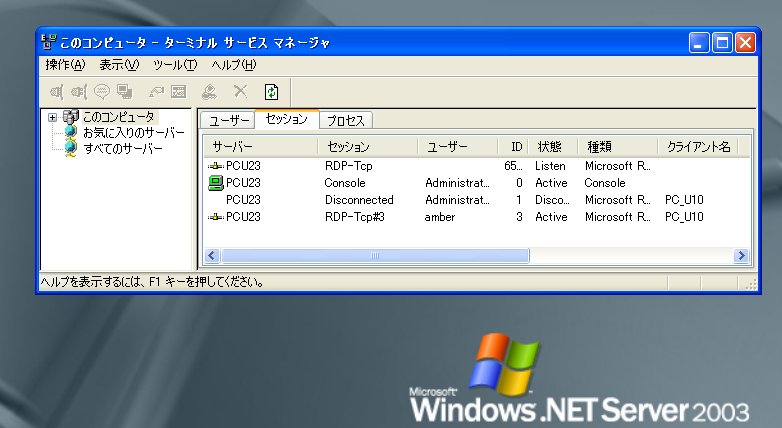Screen dimensions: 782x428
Task: Select the Disconnected session cell
Action: [359, 200]
